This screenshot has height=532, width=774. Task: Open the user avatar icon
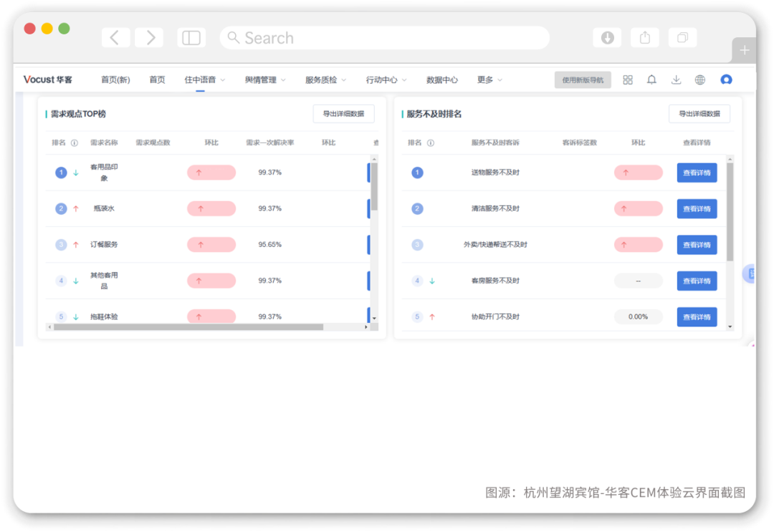[x=726, y=80]
